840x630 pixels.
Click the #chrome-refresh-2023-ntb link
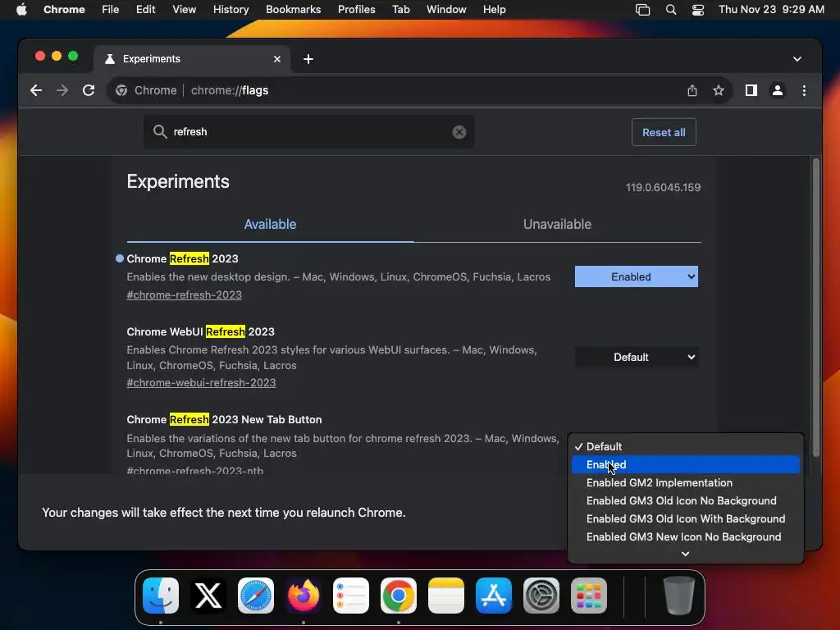[194, 470]
